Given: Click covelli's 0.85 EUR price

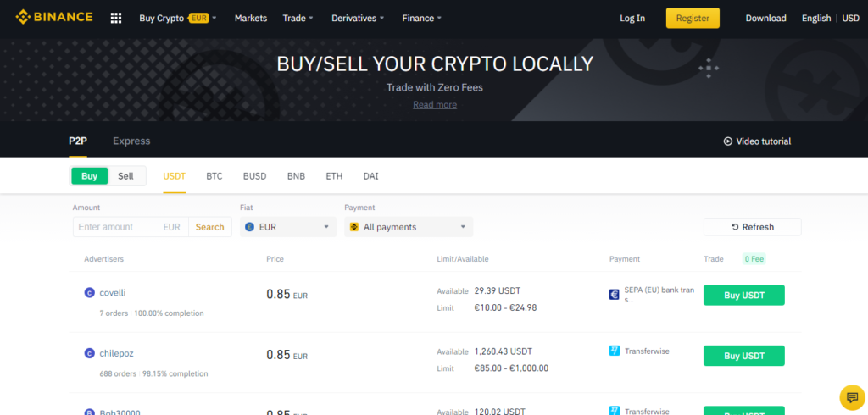Looking at the screenshot, I should tap(287, 295).
